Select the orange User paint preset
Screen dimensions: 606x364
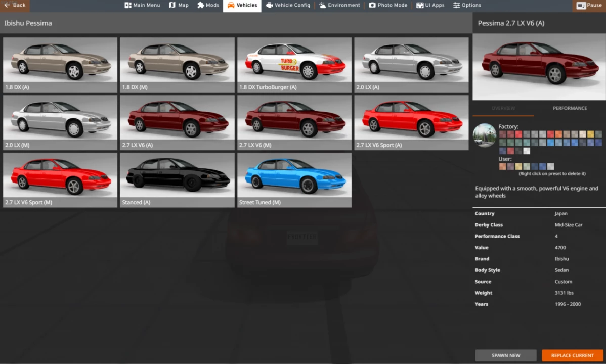(503, 166)
